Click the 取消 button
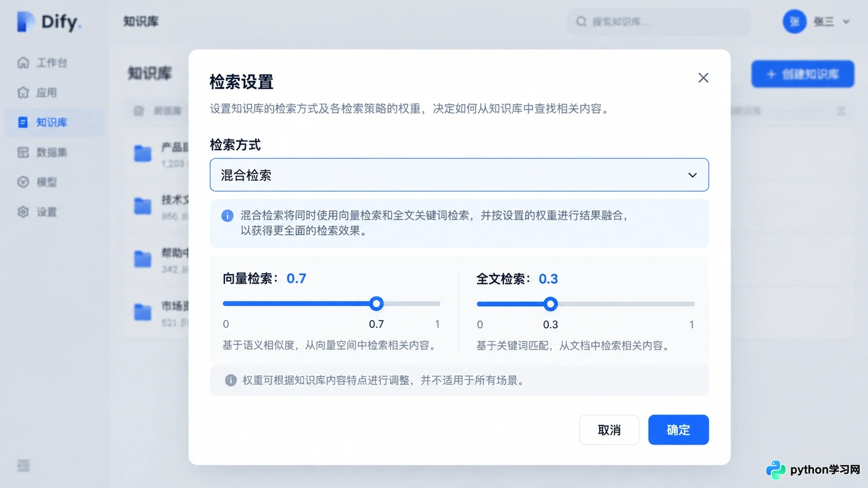The width and height of the screenshot is (868, 488). 609,430
